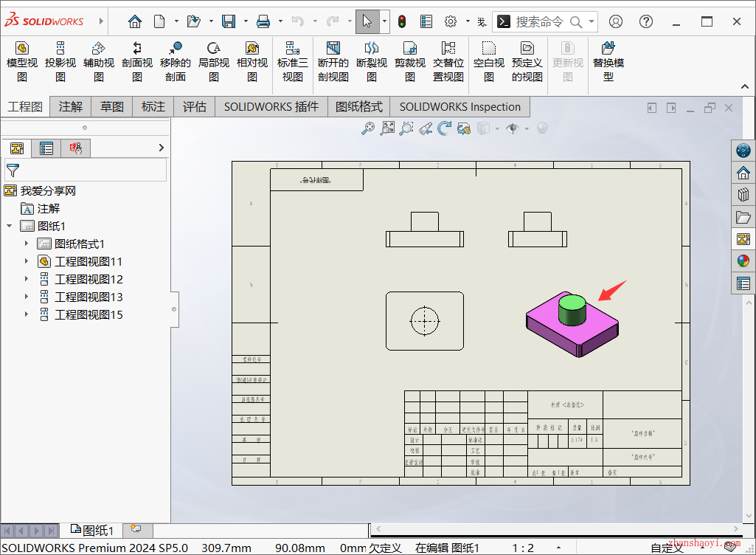Switch to the 评估 ribbon tab
This screenshot has height=555, width=756.
(194, 107)
